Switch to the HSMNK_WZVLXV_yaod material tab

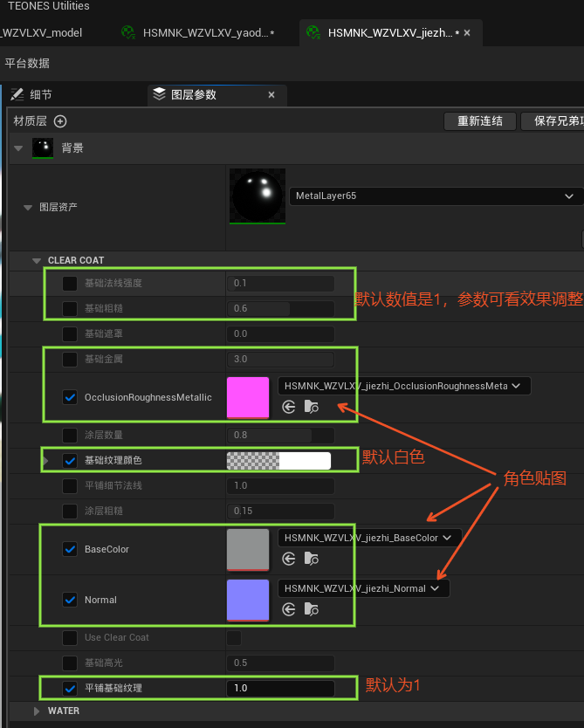(x=199, y=33)
